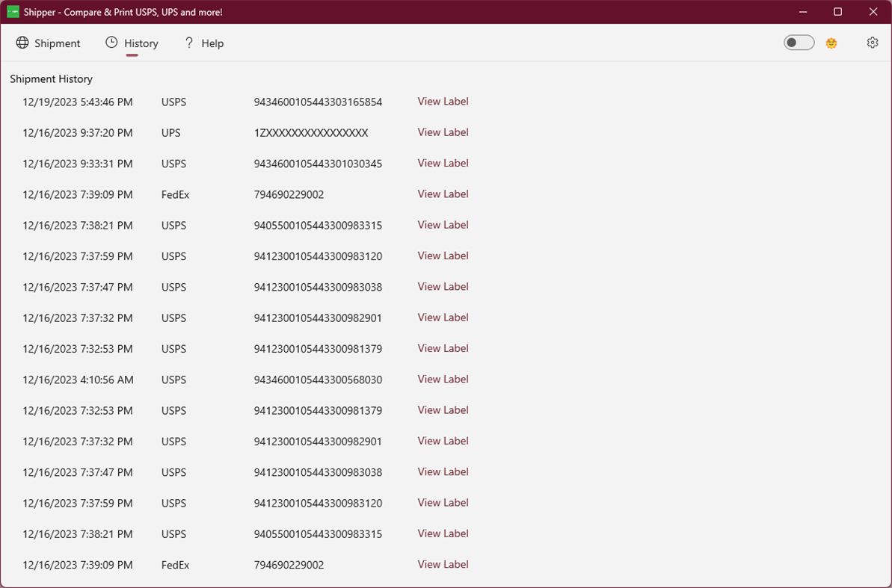Click the question mark Help icon

coord(189,43)
